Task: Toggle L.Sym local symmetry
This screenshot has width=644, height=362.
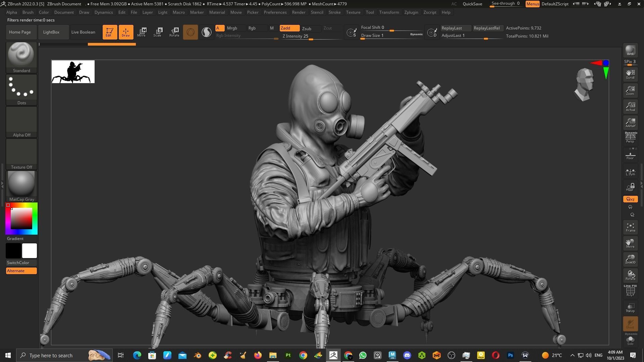Action: (x=630, y=172)
